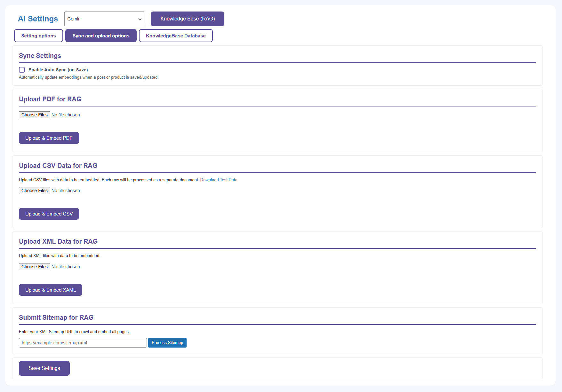
Task: Click 'No file chosen' beside the XML file picker
Action: 66,267
